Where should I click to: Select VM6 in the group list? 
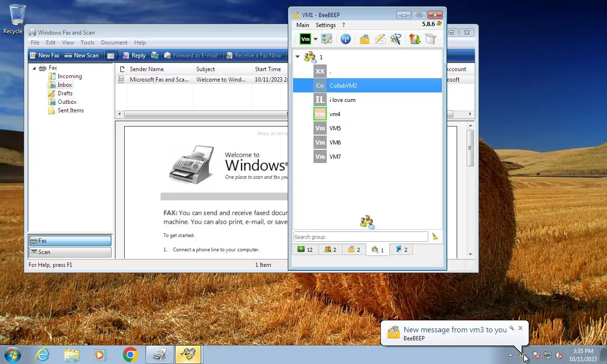(368, 142)
